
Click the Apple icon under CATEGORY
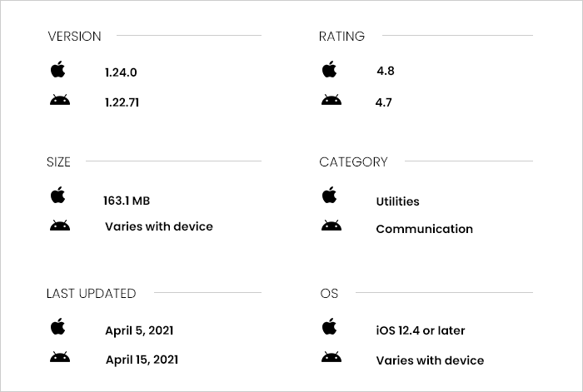329,195
